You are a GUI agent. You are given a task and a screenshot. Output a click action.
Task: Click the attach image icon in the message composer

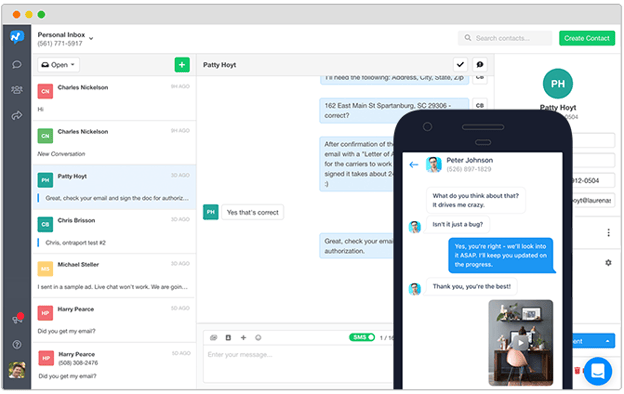click(213, 338)
